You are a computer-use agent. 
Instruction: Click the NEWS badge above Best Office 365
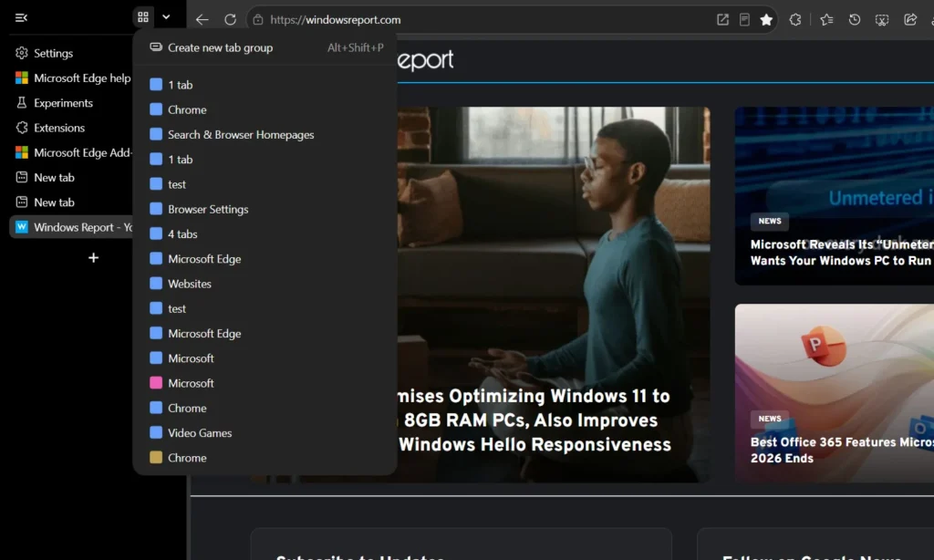(770, 419)
